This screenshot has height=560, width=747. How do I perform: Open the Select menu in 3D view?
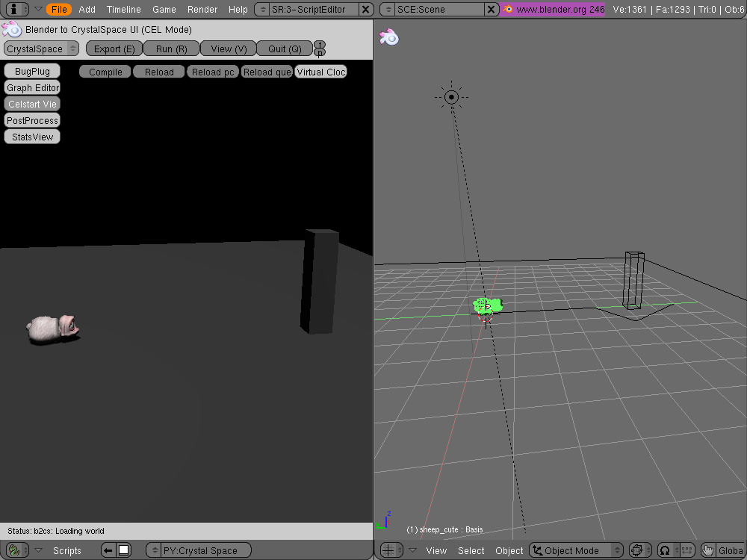click(471, 550)
